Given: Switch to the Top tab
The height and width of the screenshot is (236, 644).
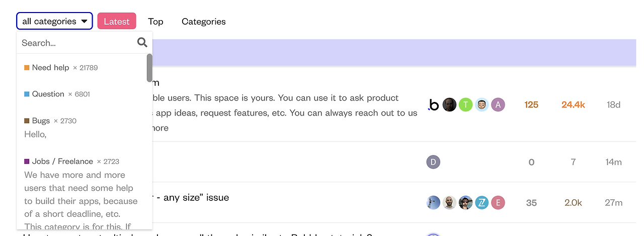Looking at the screenshot, I should 155,21.
